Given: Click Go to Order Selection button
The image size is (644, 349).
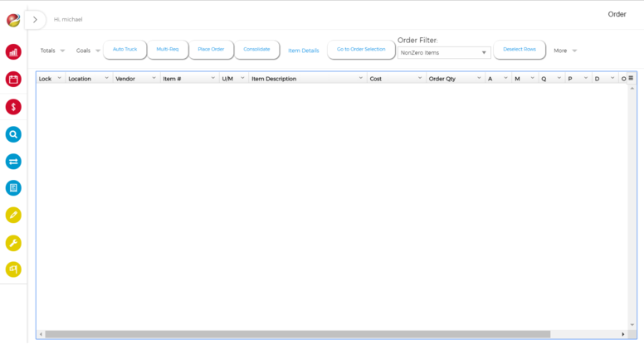Looking at the screenshot, I should pyautogui.click(x=361, y=49).
